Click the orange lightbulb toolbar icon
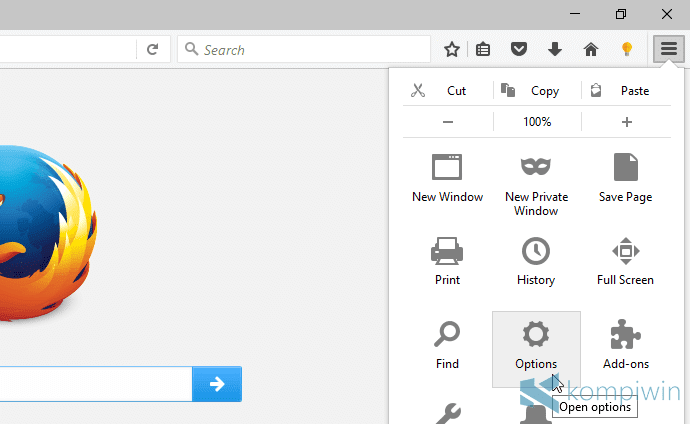 tap(627, 49)
